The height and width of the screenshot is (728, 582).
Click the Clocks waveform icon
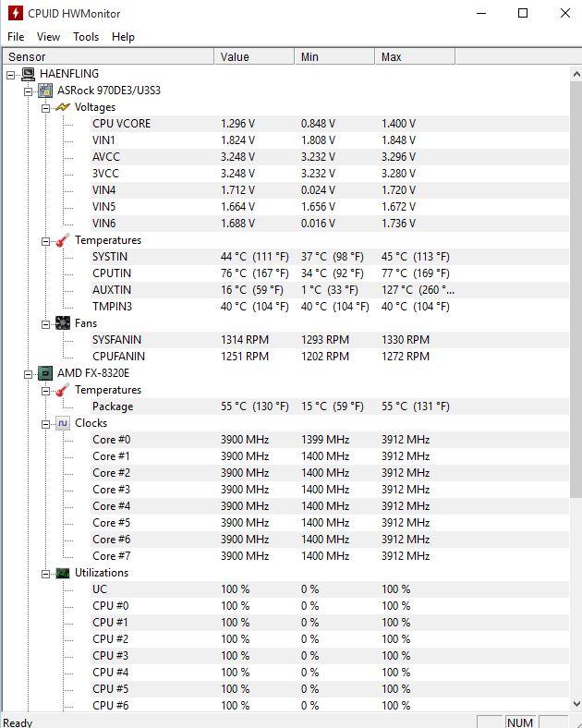point(63,423)
